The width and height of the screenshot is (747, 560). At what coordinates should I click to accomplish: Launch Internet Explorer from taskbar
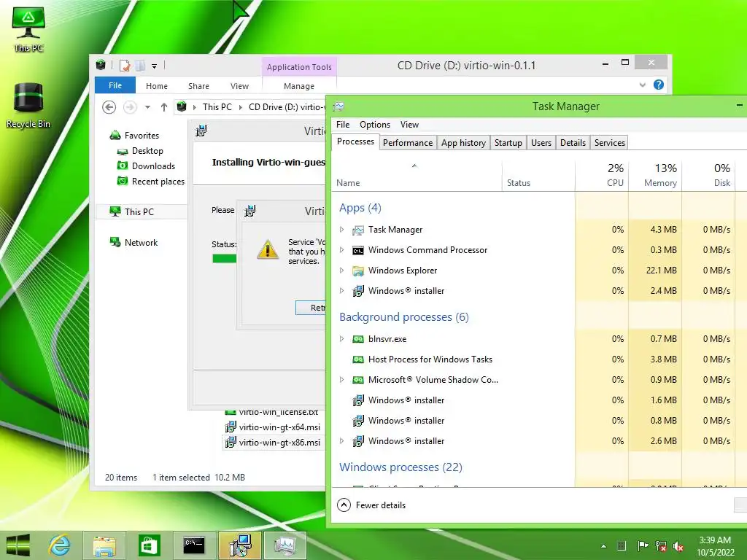[60, 545]
